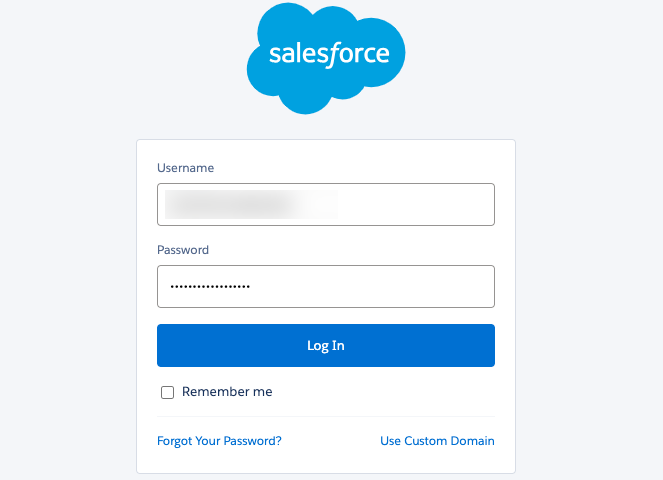Tick the box beside Remember me

tap(167, 392)
